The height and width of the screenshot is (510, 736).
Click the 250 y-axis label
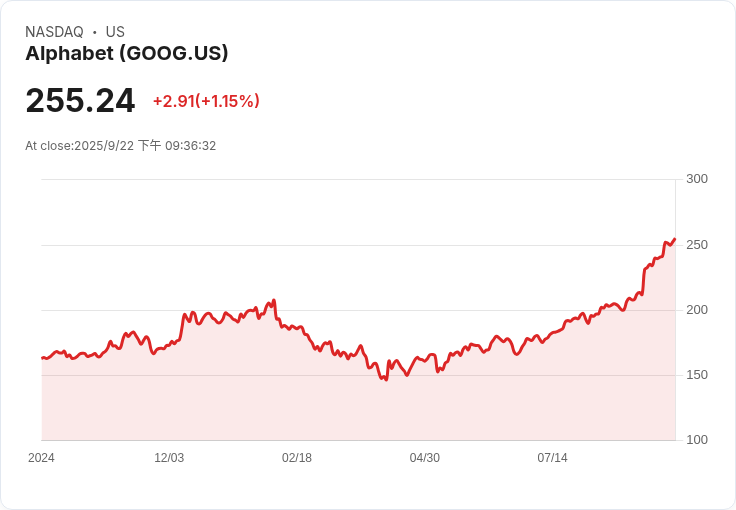[x=697, y=245]
